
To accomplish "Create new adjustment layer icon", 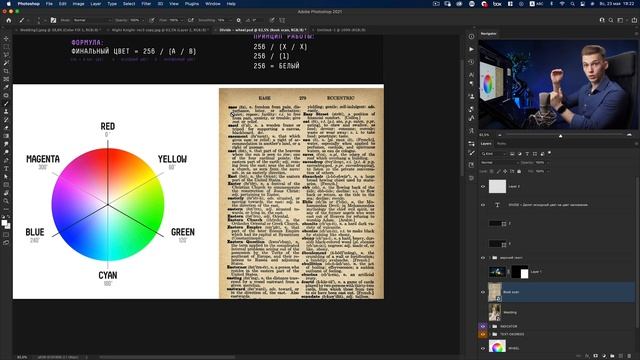I will coord(604,356).
